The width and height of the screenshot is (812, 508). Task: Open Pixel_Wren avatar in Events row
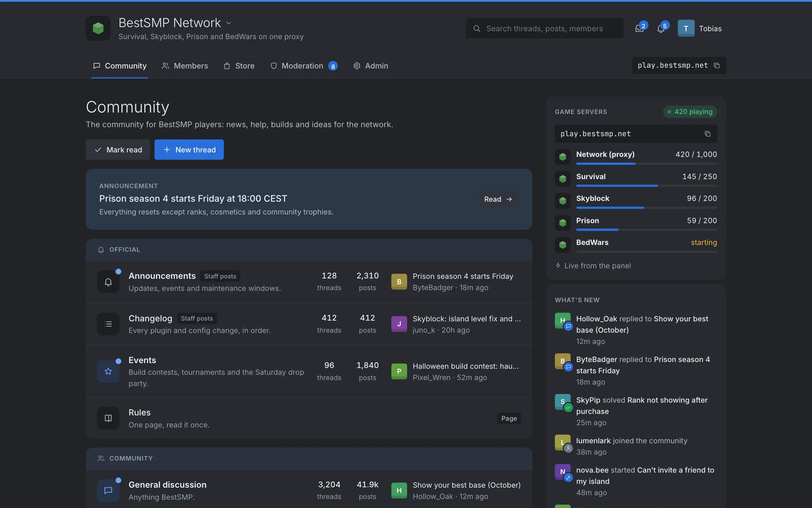(399, 371)
